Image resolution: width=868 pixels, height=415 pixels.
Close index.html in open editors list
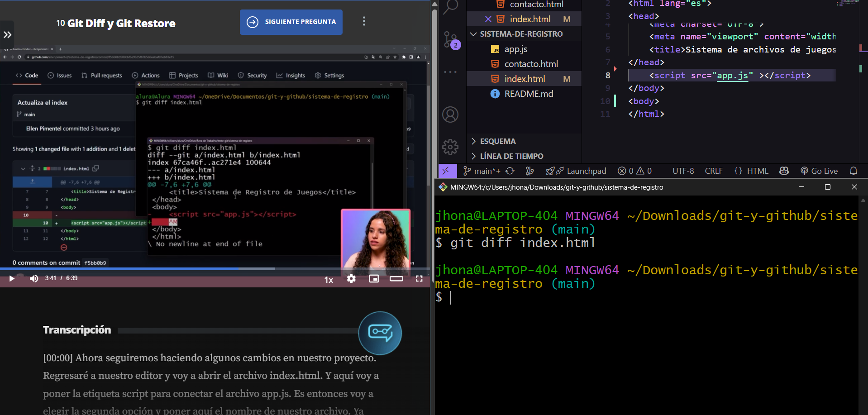(488, 19)
